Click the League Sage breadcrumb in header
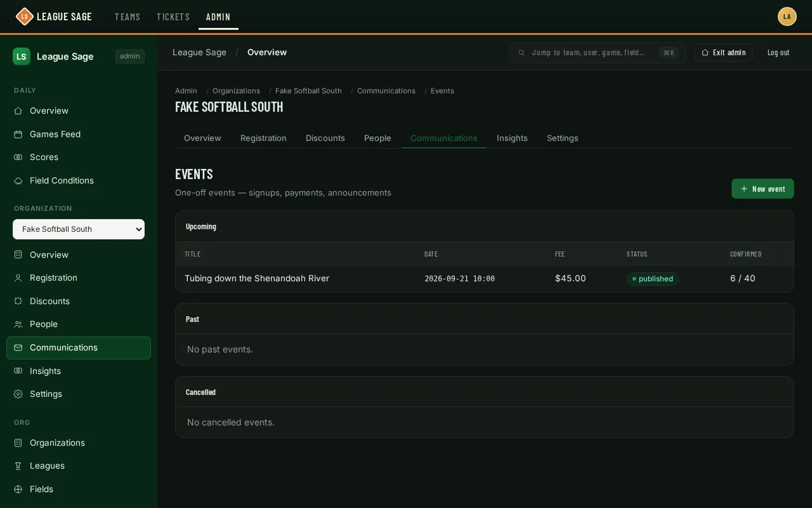This screenshot has width=812, height=508. (199, 53)
